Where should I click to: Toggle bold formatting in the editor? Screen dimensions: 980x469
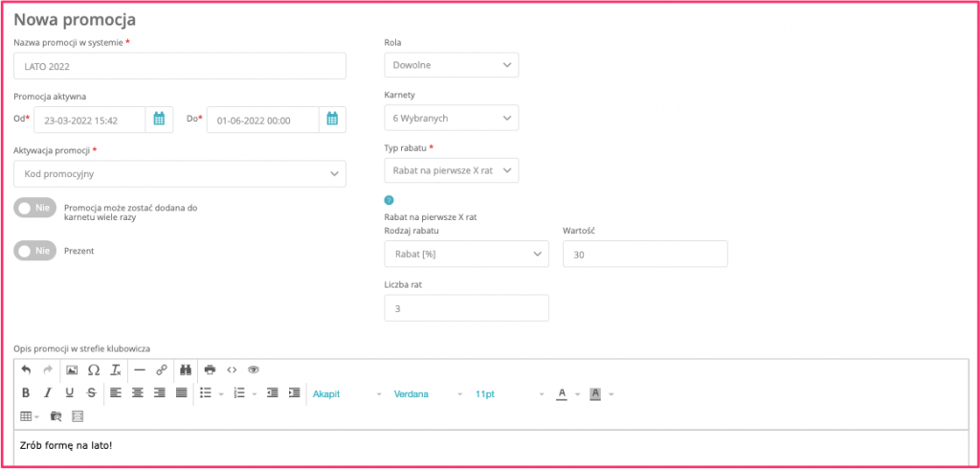click(x=26, y=393)
